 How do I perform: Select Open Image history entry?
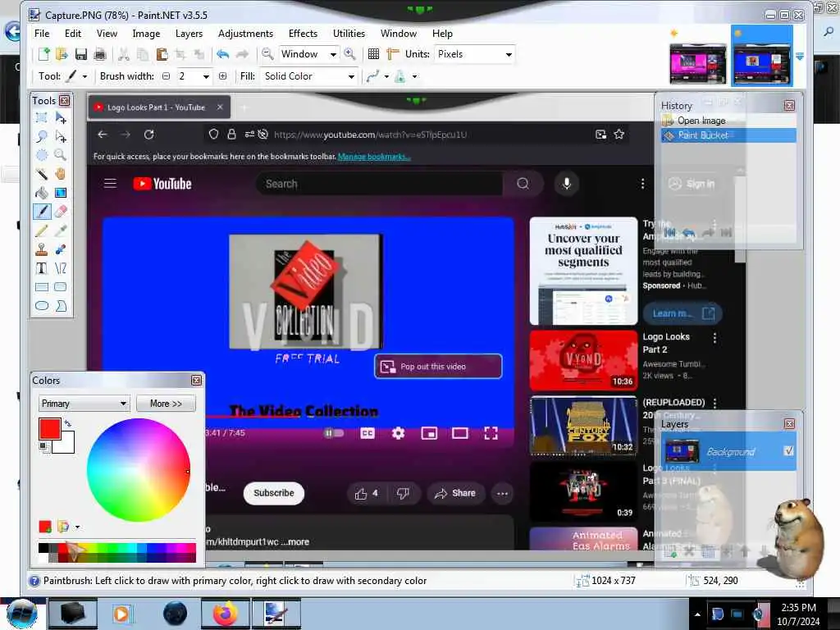[728, 121]
